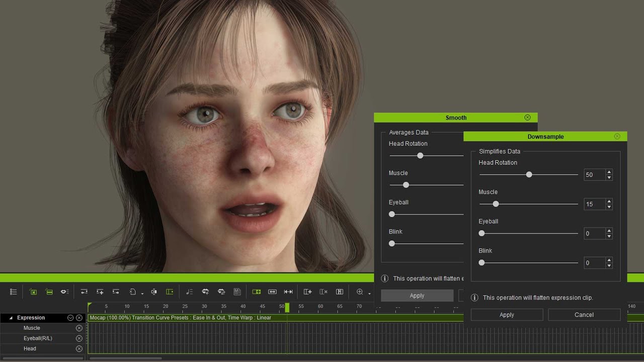The height and width of the screenshot is (362, 644).
Task: Open the Track List icon in timeline toolbar
Action: tap(14, 292)
